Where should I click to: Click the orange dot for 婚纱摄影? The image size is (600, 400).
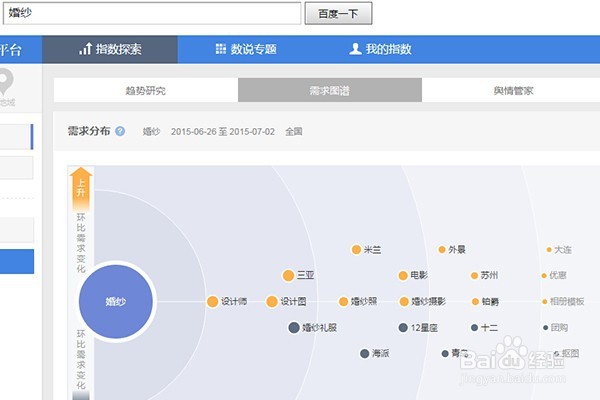pyautogui.click(x=404, y=302)
